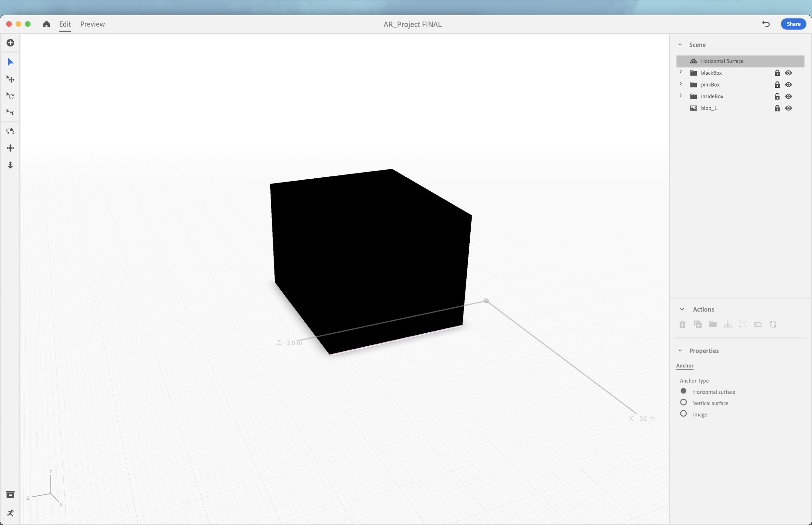Switch to Preview mode

92,24
